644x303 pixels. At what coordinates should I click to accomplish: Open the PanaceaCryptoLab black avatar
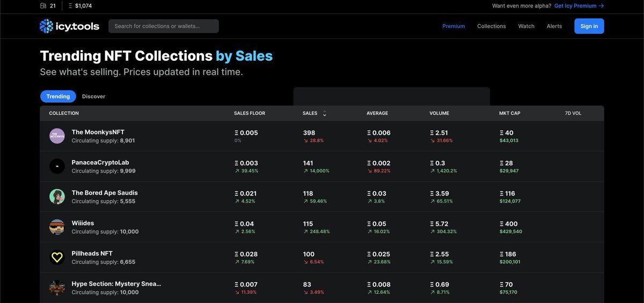click(57, 167)
